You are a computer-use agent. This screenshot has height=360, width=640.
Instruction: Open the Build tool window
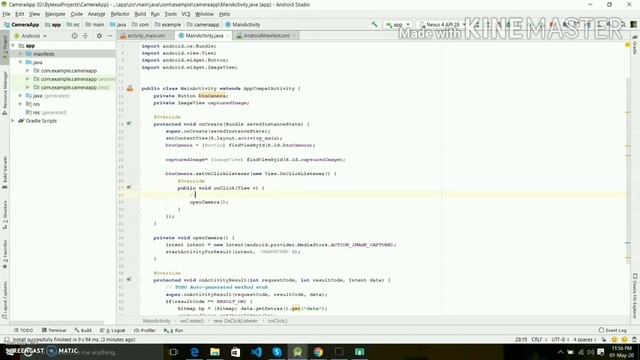[x=83, y=330]
